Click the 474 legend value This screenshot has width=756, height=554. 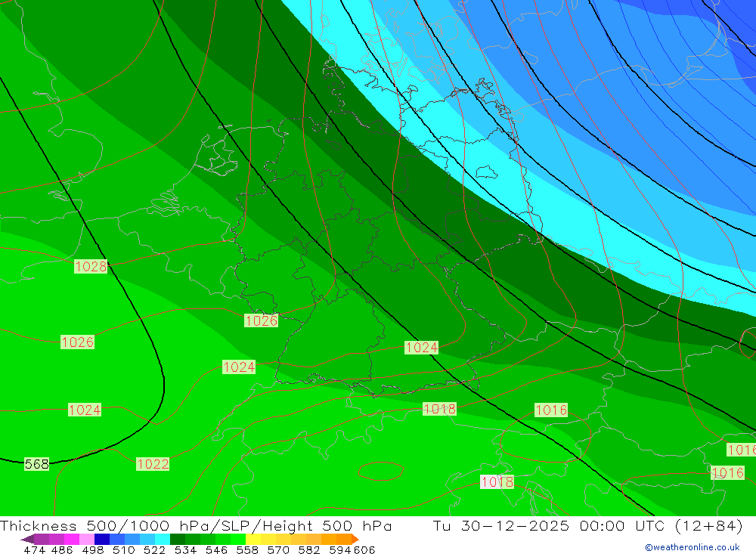pyautogui.click(x=34, y=550)
